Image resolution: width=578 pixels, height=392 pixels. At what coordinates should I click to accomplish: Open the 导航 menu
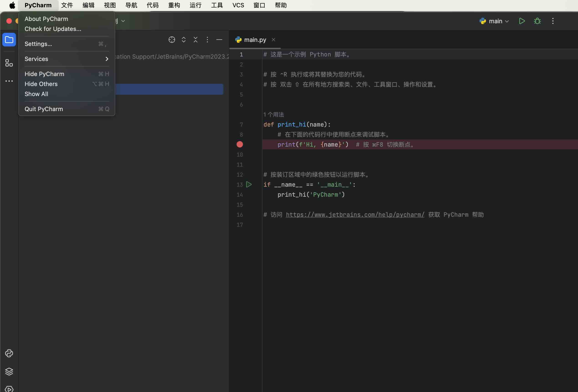pyautogui.click(x=131, y=5)
